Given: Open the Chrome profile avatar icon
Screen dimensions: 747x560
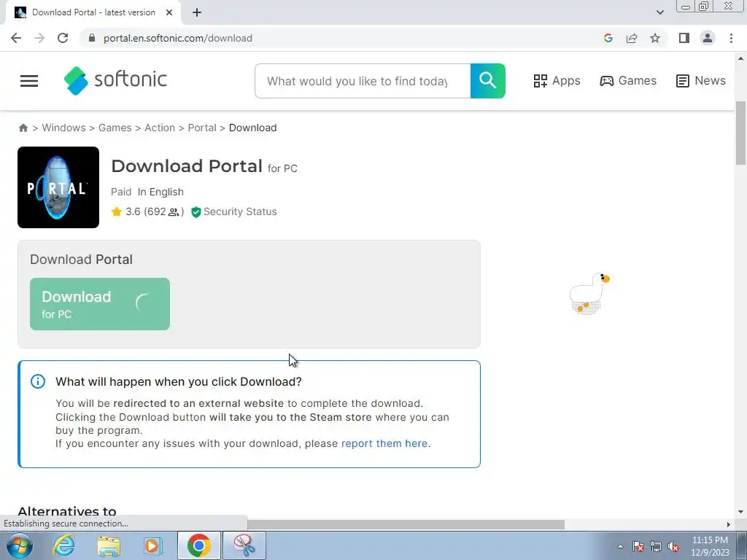Looking at the screenshot, I should (708, 38).
